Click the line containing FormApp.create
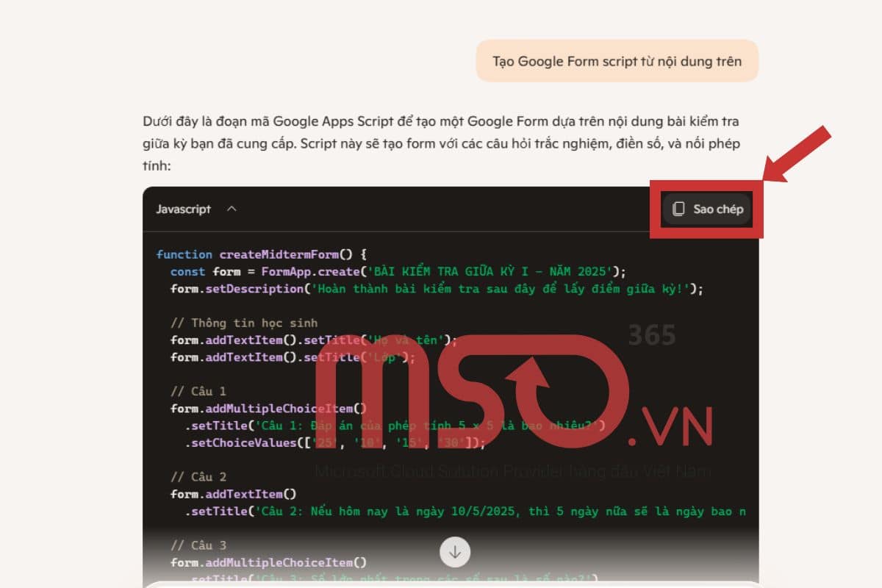 coord(398,271)
